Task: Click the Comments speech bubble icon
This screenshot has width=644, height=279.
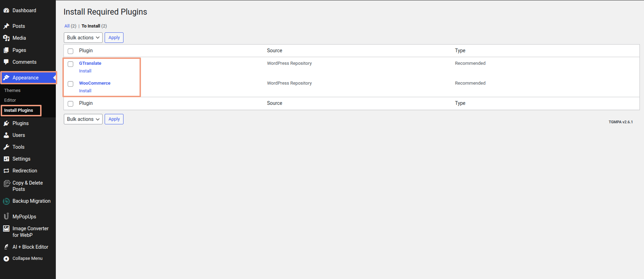Action: pos(6,62)
